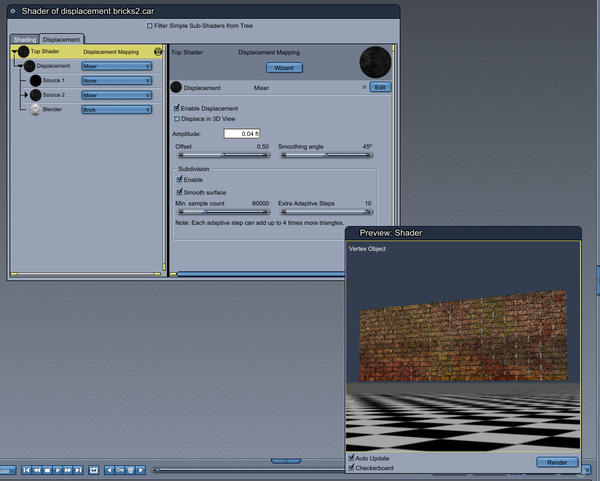Click the Source 1 preview sphere
600x481 pixels.
click(x=36, y=80)
